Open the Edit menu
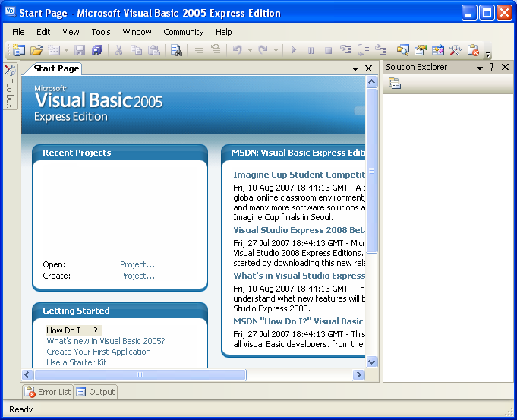Viewport: 517px width, 420px height. tap(43, 32)
